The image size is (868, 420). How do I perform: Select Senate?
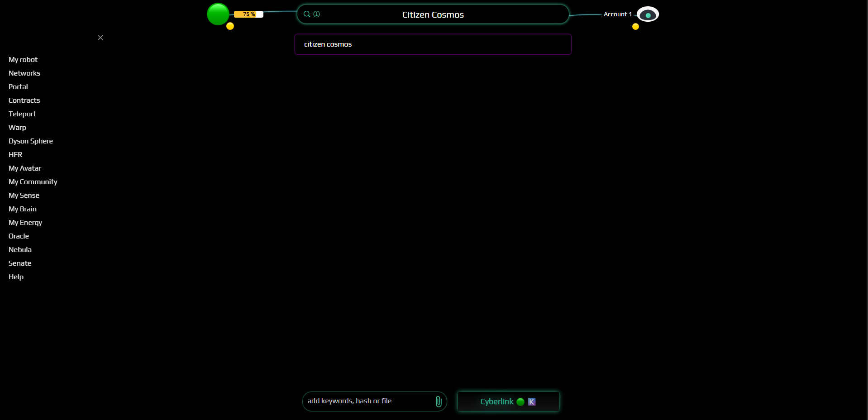click(x=20, y=263)
